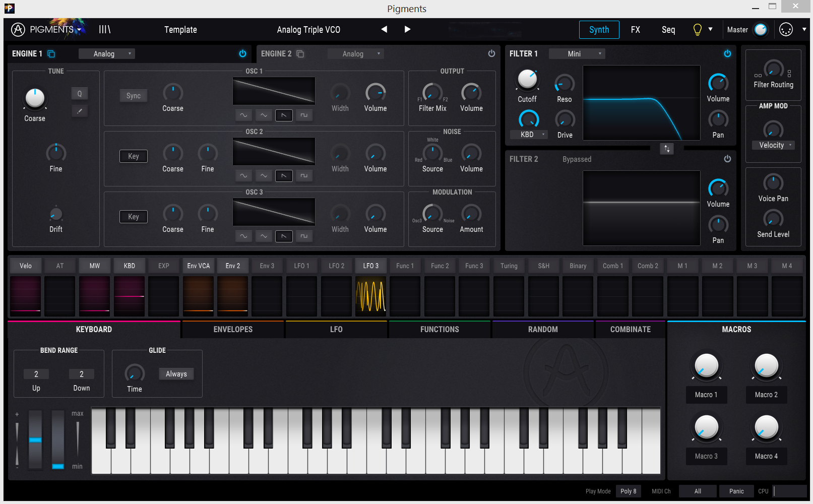813x504 pixels.
Task: Open the LFO tab
Action: (x=336, y=329)
